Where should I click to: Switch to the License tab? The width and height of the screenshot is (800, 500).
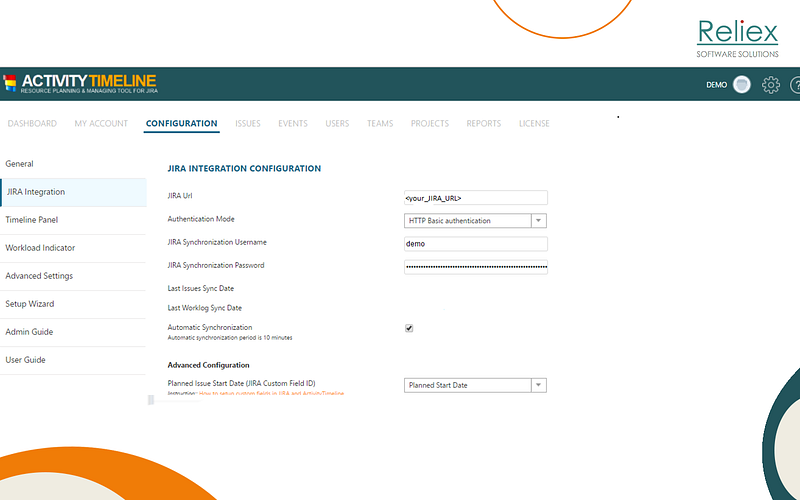(534, 123)
